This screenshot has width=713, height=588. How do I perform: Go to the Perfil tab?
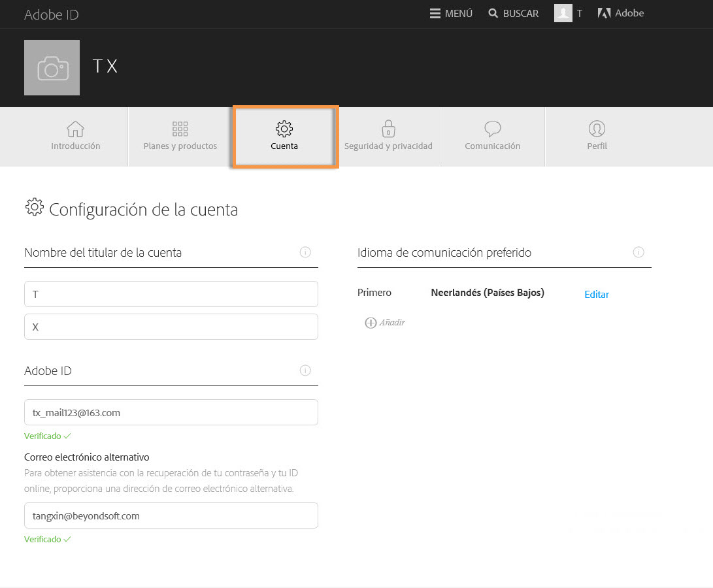(x=597, y=136)
